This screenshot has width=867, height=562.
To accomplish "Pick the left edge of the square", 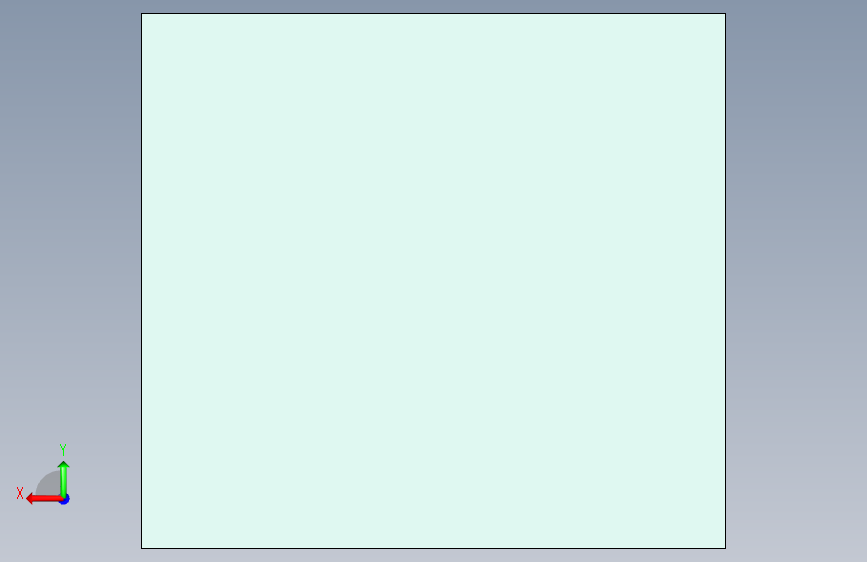I will pyautogui.click(x=142, y=281).
